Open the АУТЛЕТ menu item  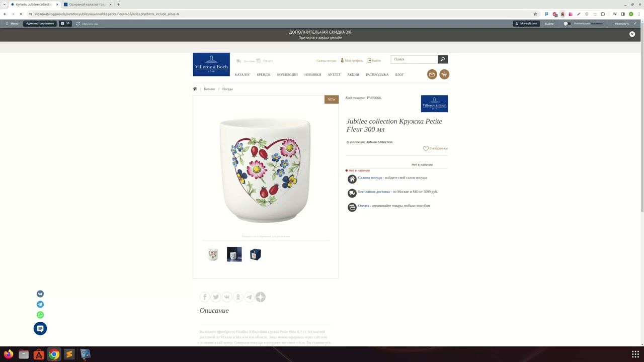coord(334,74)
